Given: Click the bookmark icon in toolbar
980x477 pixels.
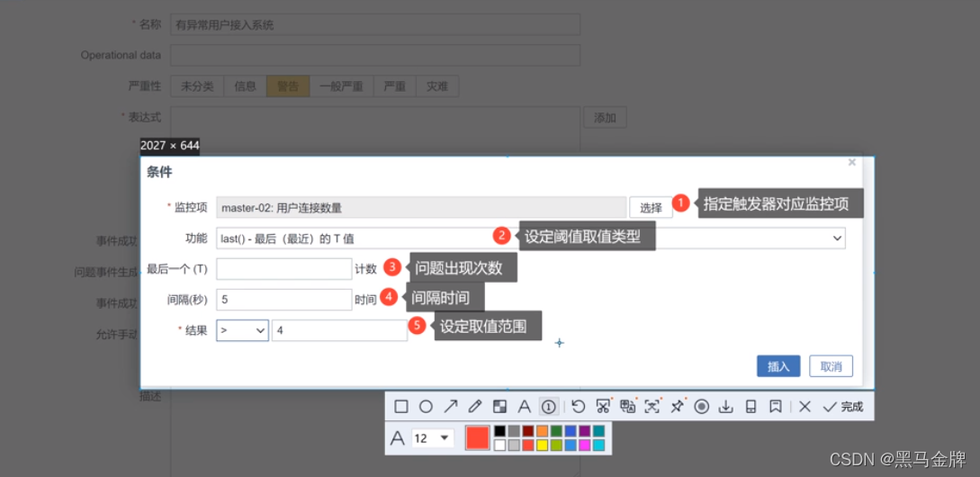Looking at the screenshot, I should (x=775, y=407).
